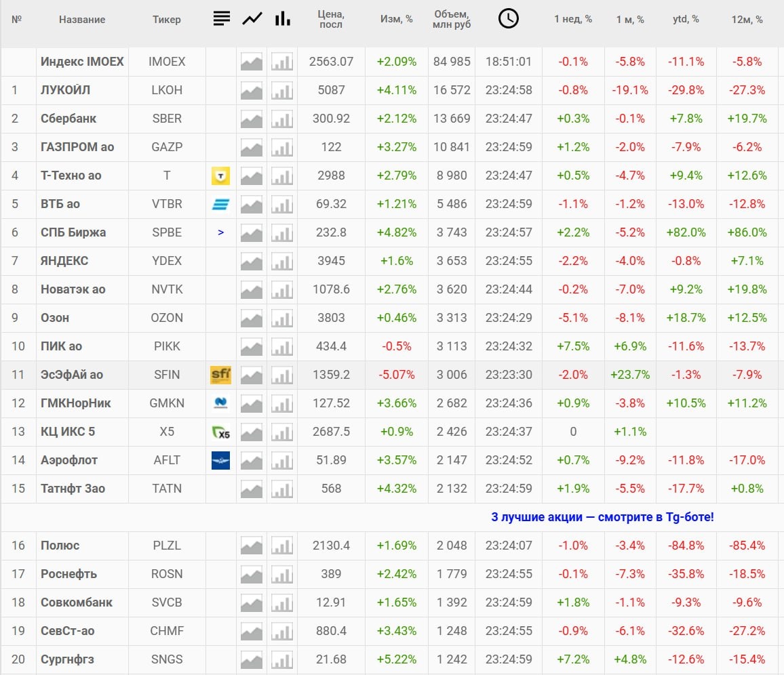Sort by Тикер column header
Screen dimensions: 784x675
167,20
